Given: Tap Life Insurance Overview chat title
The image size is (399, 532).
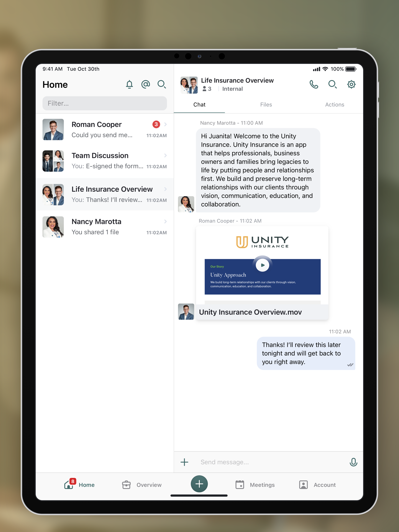Looking at the screenshot, I should [x=237, y=80].
